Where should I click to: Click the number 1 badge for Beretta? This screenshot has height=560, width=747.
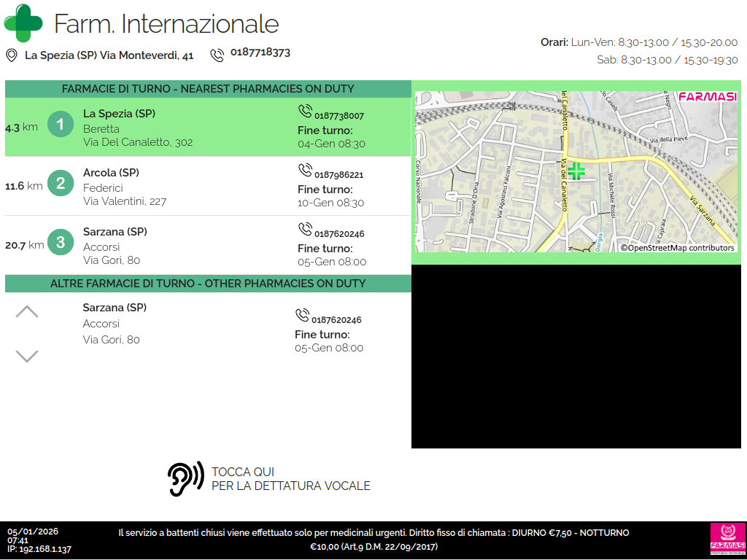tap(61, 125)
